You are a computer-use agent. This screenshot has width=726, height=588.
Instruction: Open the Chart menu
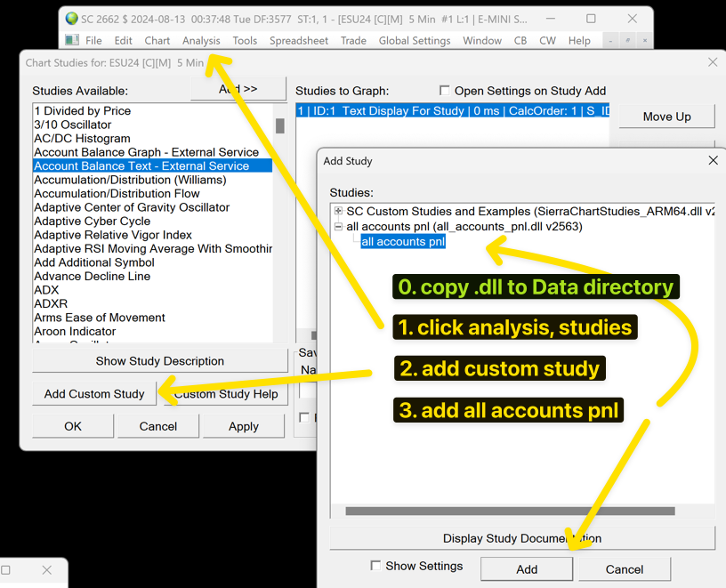[157, 41]
